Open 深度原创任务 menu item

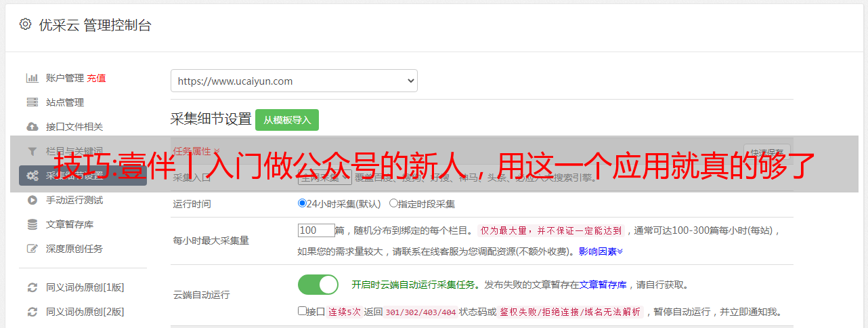[74, 249]
